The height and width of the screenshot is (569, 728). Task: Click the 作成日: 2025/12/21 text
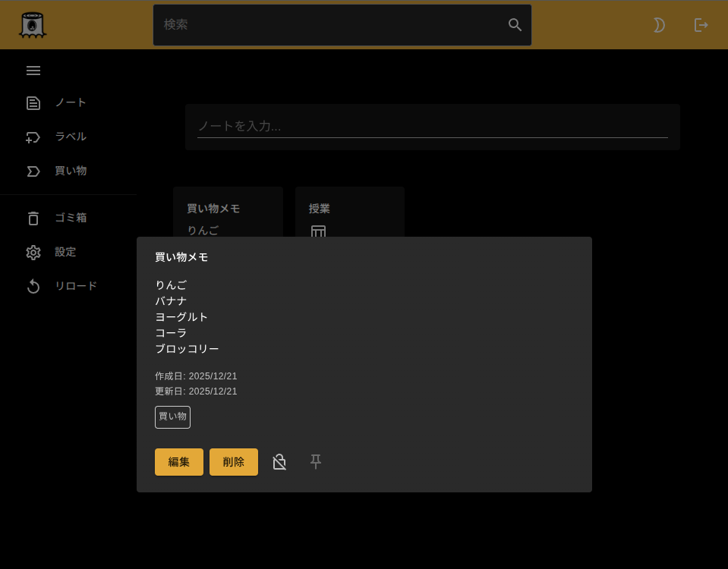196,376
